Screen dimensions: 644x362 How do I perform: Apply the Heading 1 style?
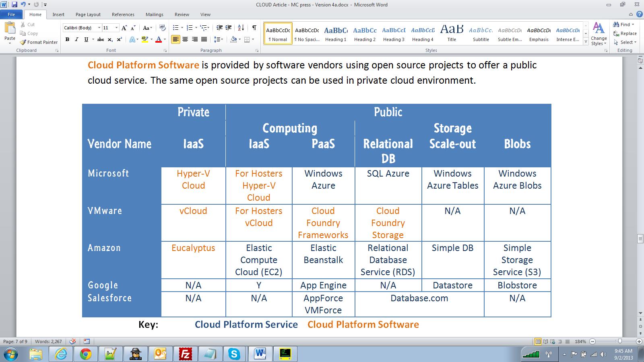(336, 33)
